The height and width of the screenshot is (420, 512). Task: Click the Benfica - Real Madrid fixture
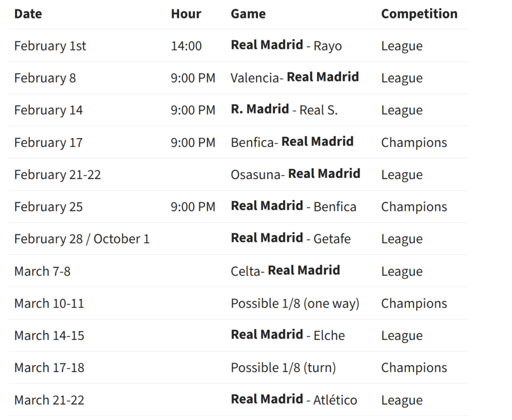click(292, 142)
